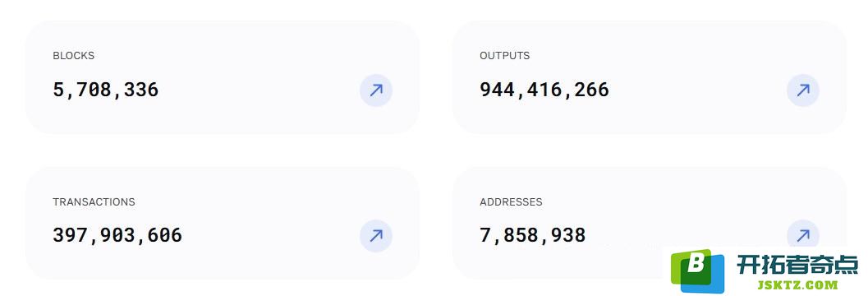Click the green B logo icon
868x296 pixels.
click(689, 266)
